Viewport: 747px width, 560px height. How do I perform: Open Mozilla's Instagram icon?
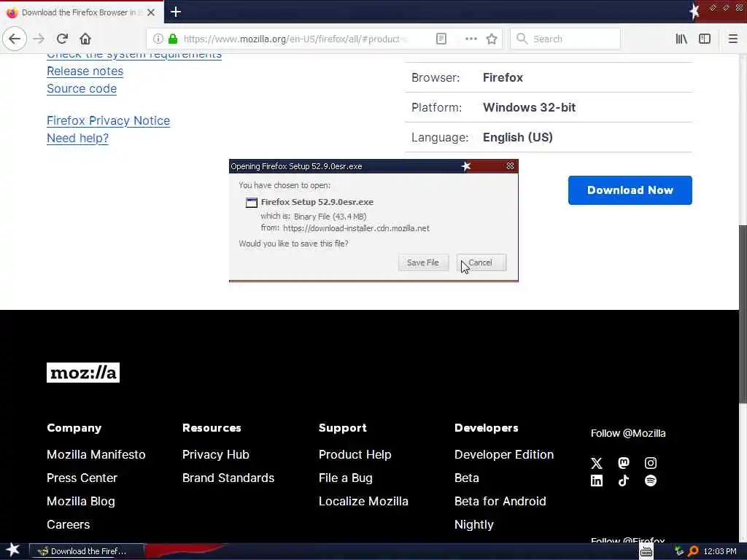(651, 463)
